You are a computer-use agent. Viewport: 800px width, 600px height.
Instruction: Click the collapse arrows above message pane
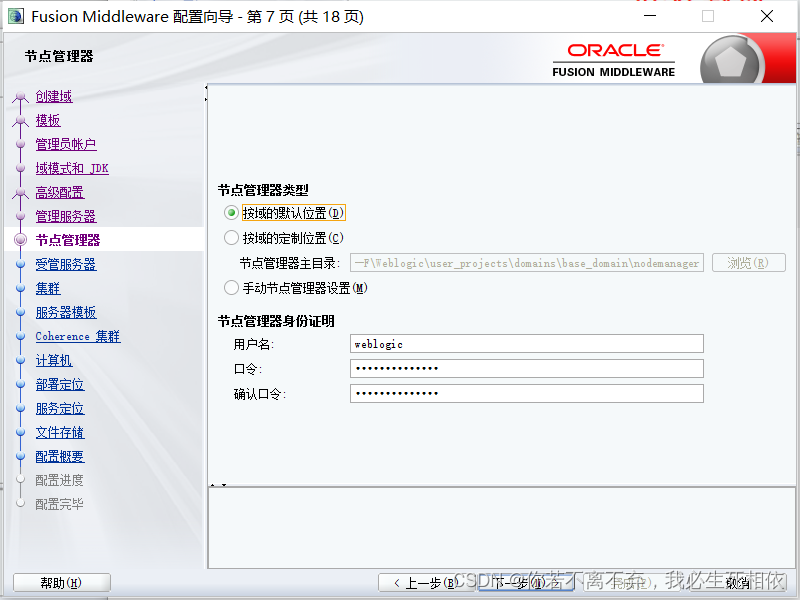point(218,485)
